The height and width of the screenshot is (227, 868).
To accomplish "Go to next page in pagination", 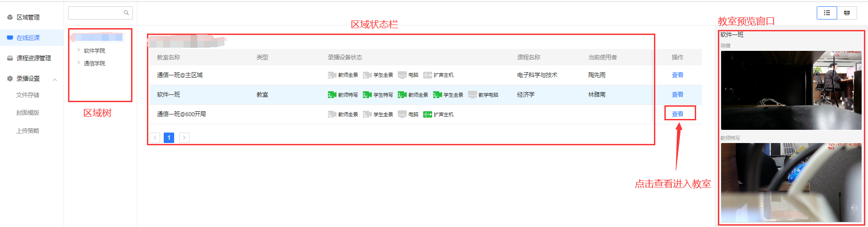I will coord(184,138).
